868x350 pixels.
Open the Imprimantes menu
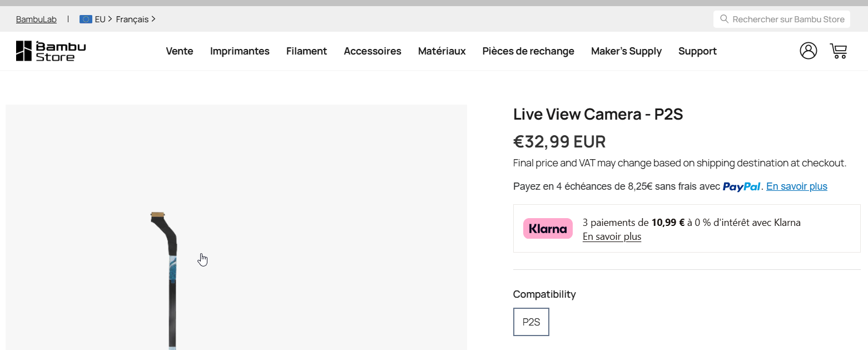240,51
